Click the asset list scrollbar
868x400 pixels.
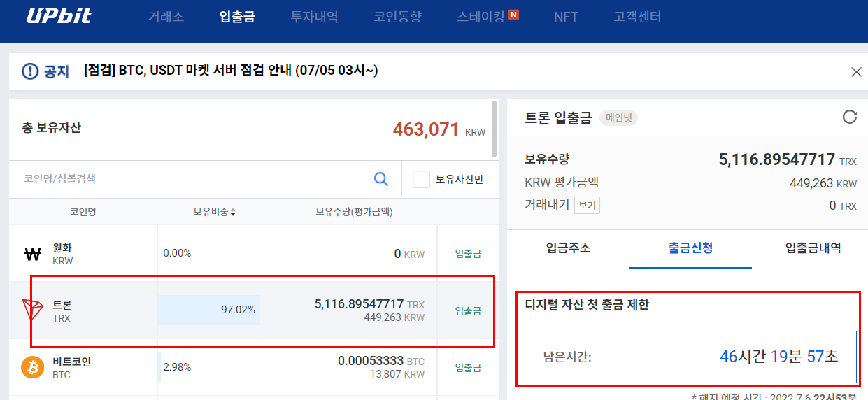click(x=494, y=129)
